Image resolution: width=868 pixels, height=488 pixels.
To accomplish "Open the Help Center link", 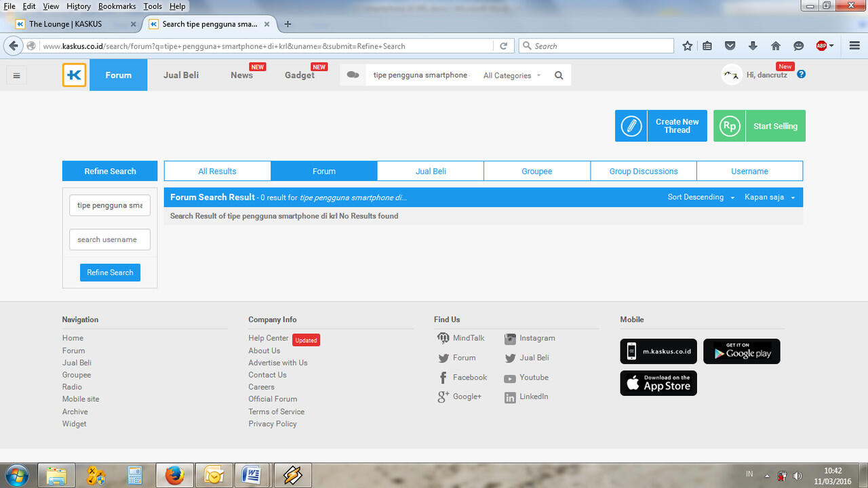I will click(269, 338).
